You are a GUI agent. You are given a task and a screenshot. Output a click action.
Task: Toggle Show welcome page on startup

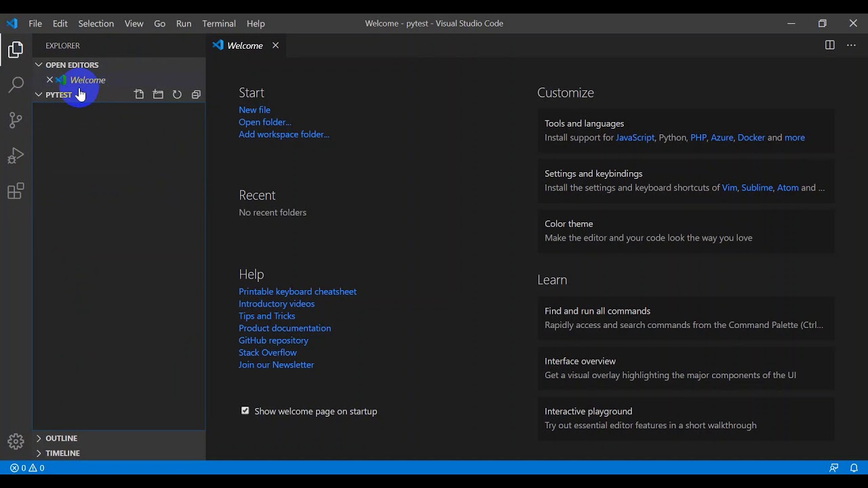click(245, 411)
